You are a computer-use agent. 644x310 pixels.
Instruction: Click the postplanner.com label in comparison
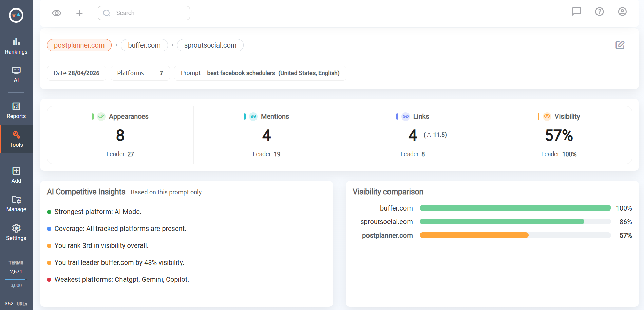pyautogui.click(x=387, y=235)
